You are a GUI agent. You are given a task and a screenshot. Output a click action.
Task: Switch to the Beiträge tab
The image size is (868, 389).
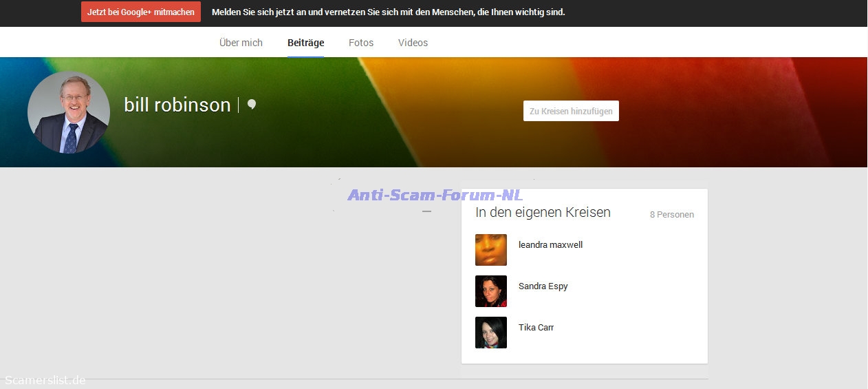tap(305, 43)
